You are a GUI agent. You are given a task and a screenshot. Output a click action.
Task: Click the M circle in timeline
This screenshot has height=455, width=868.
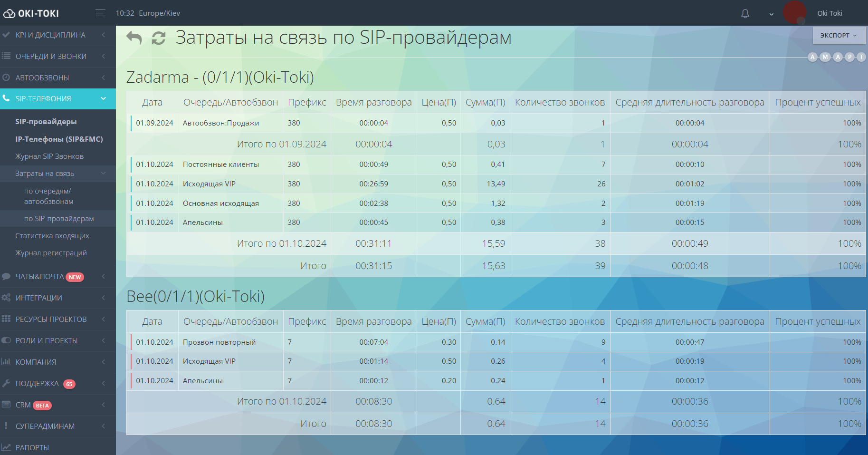tap(825, 57)
